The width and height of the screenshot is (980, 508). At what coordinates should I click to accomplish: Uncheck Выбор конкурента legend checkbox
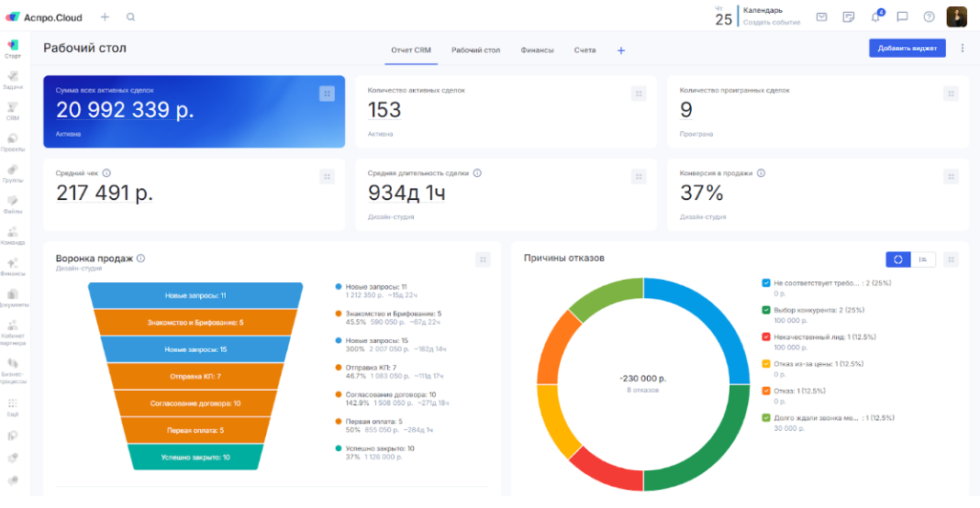(x=766, y=310)
